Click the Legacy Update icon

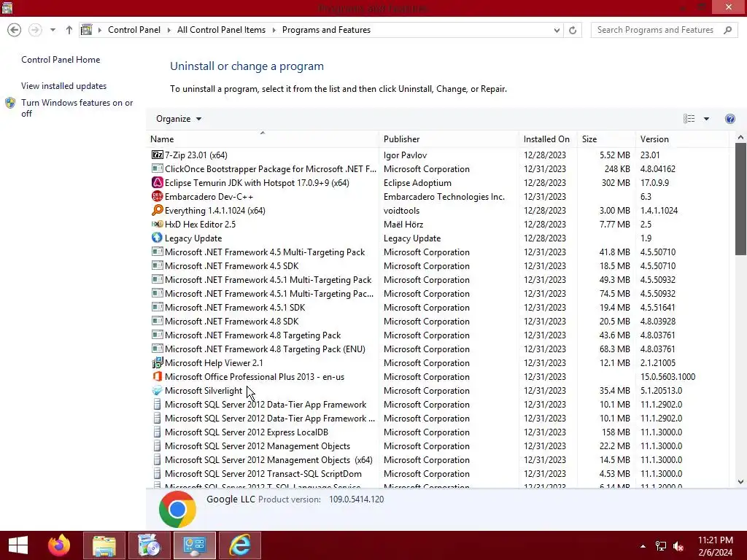[x=157, y=238]
